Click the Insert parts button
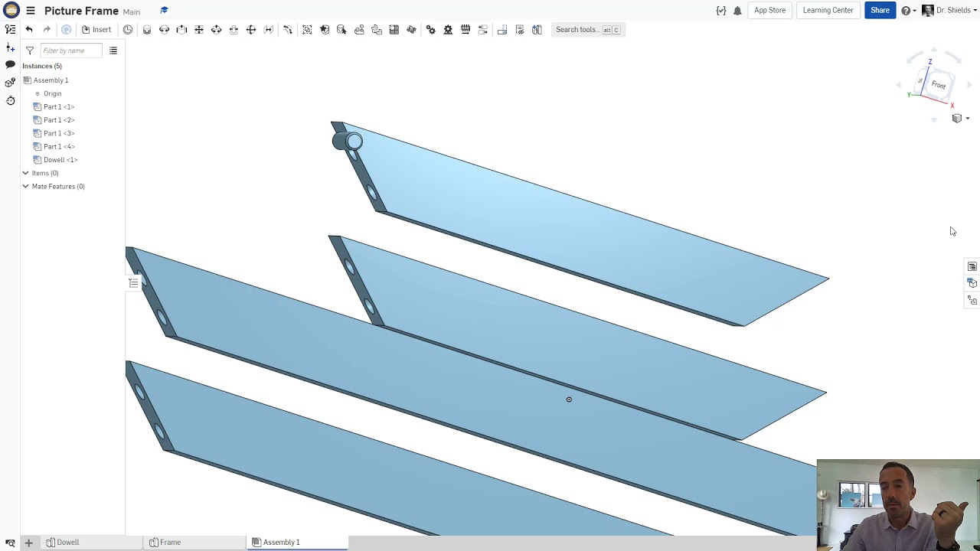The height and width of the screenshot is (551, 980). pos(96,30)
